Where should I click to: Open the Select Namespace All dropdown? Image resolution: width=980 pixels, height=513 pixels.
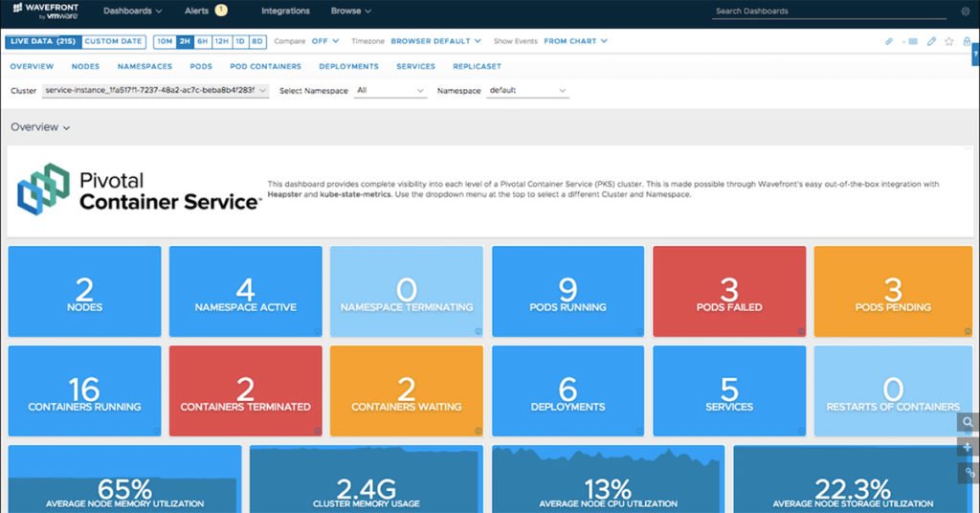coord(390,91)
